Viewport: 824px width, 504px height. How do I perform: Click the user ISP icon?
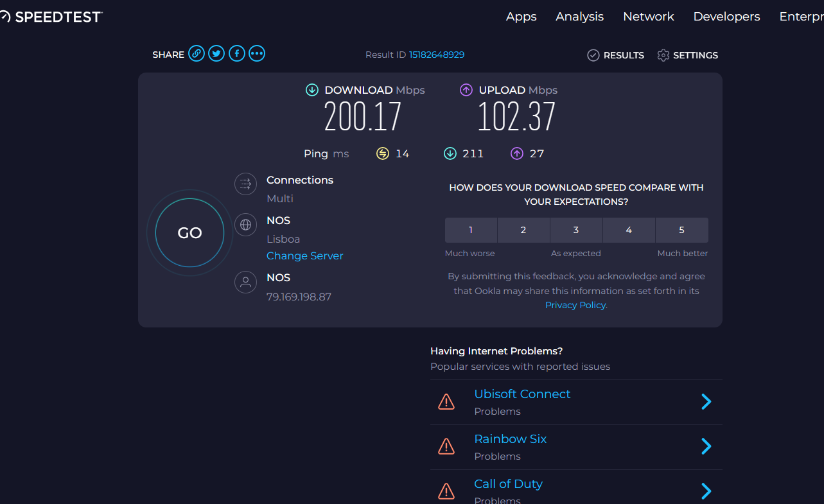point(245,282)
